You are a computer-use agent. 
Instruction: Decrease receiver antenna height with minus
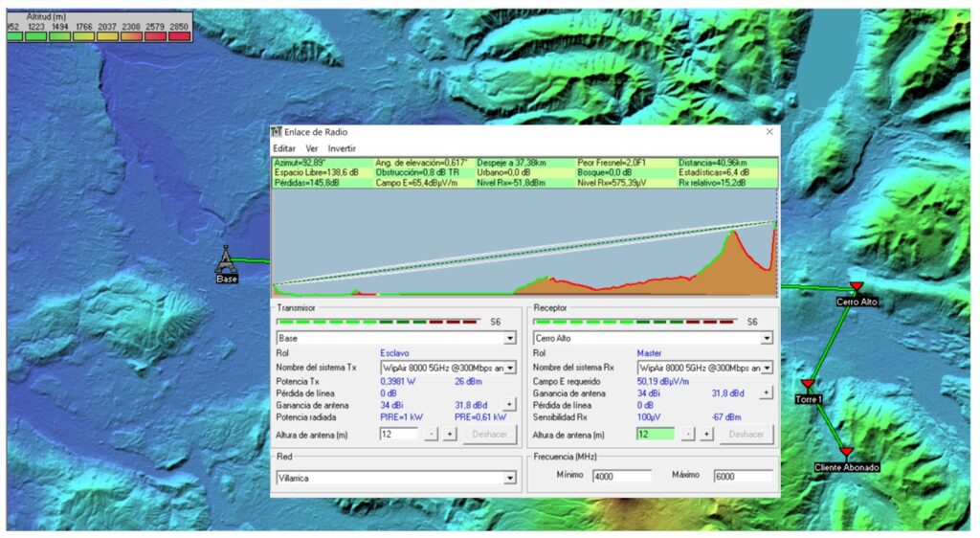pyautogui.click(x=688, y=435)
